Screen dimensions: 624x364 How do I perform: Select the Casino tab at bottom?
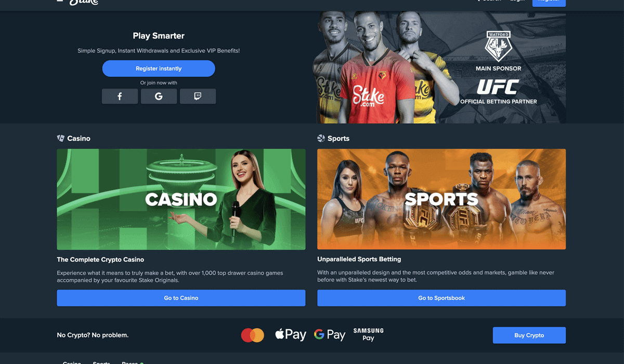point(72,362)
